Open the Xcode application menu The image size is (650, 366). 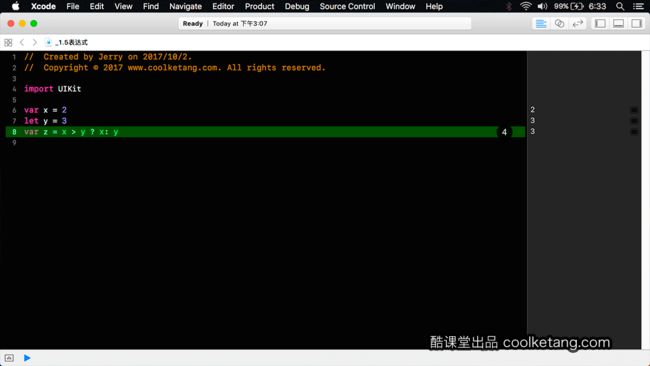43,6
